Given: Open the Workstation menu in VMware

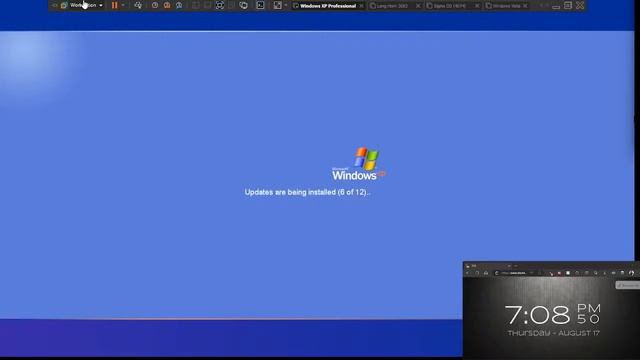Looking at the screenshot, I should click(83, 5).
